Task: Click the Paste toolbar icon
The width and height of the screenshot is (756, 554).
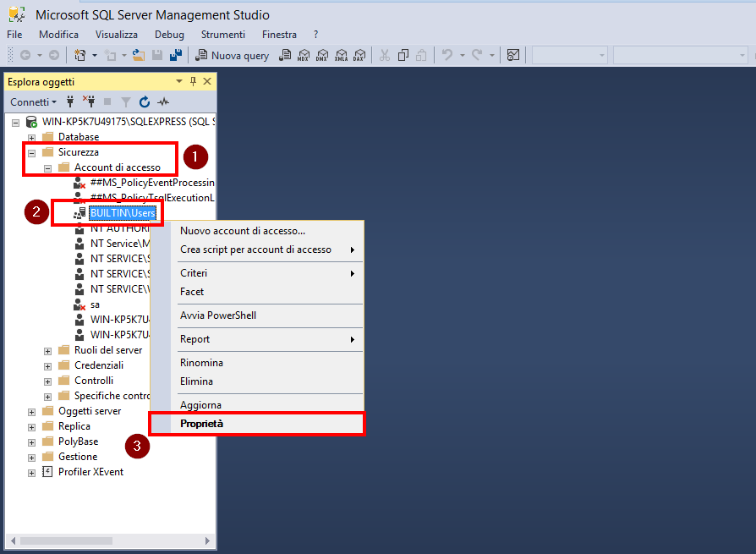Action: [x=421, y=56]
